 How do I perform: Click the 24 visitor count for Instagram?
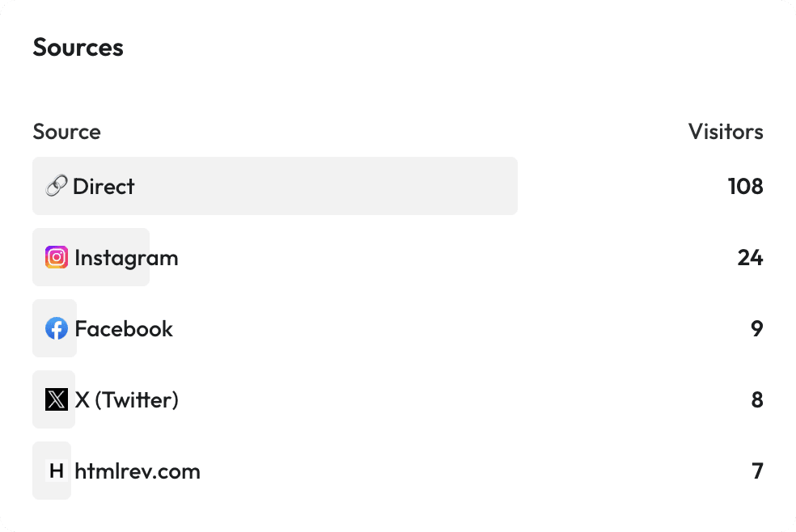click(751, 257)
